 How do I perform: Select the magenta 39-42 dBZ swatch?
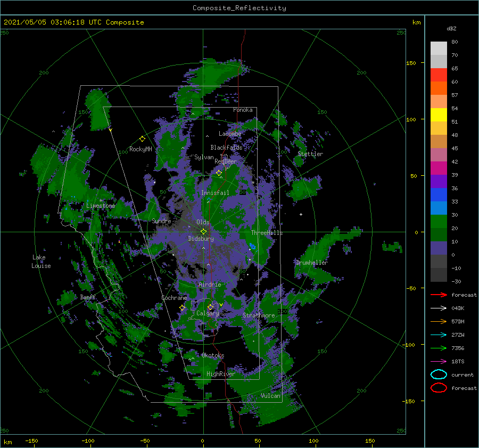pyautogui.click(x=439, y=168)
